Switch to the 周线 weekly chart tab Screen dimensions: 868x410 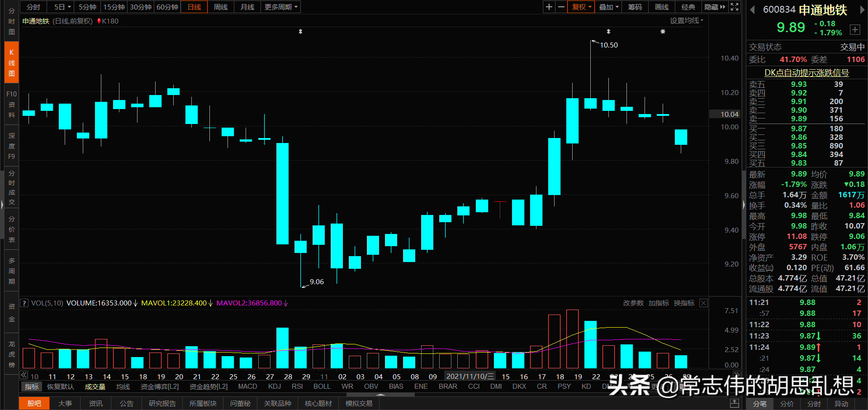(220, 7)
